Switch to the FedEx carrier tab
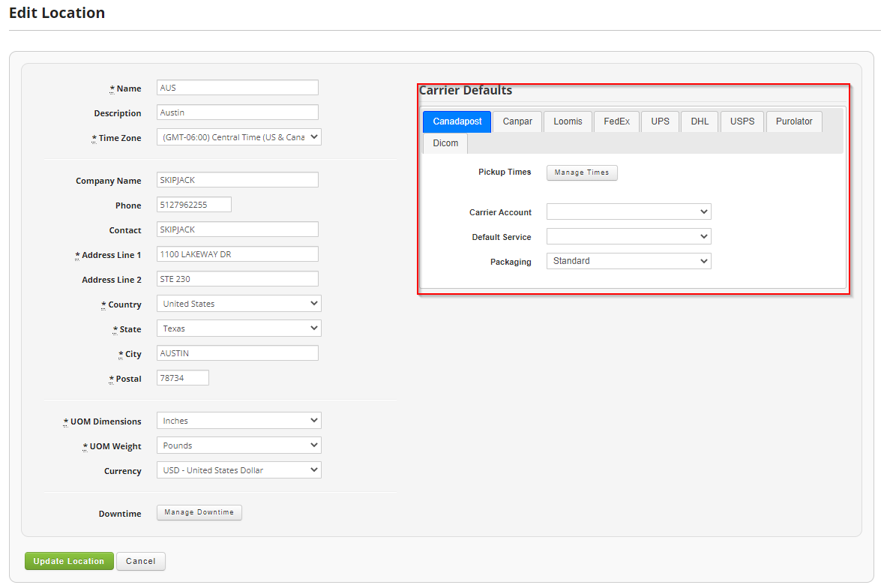 coord(616,121)
